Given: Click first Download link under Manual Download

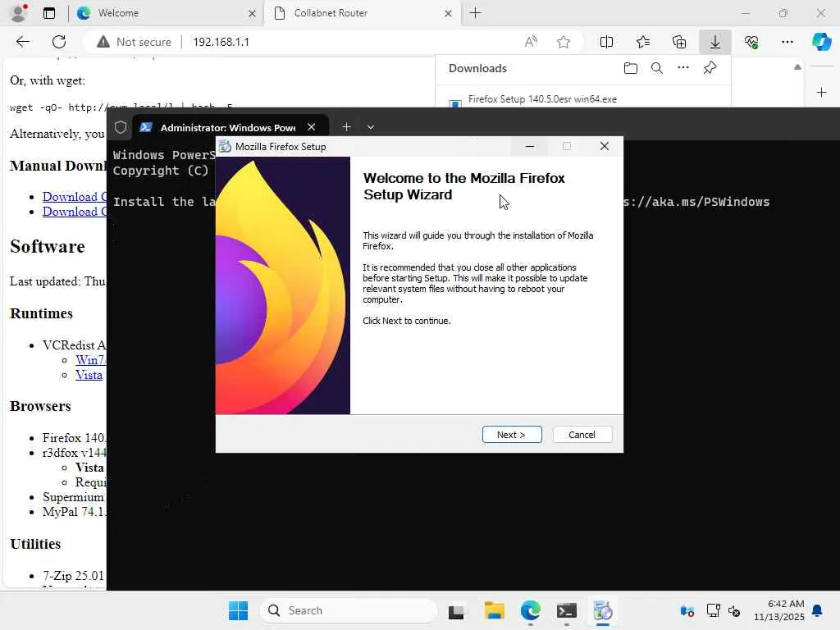Looking at the screenshot, I should (x=75, y=197).
